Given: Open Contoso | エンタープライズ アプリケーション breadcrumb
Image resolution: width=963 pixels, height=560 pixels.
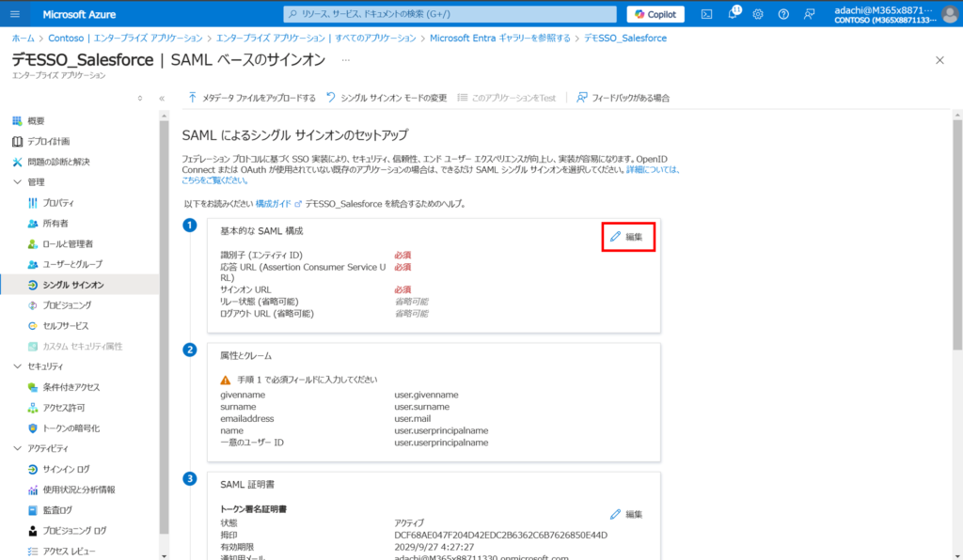Looking at the screenshot, I should point(125,38).
